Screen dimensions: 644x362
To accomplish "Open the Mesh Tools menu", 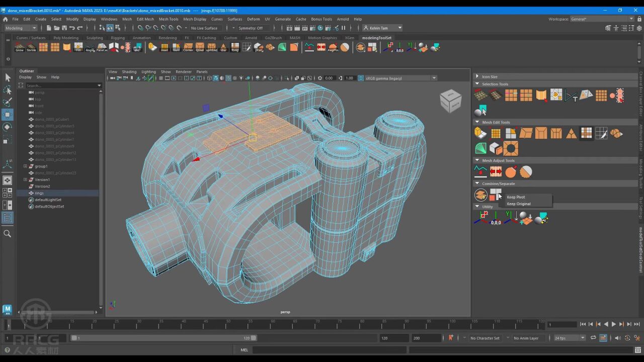I will 169,19.
